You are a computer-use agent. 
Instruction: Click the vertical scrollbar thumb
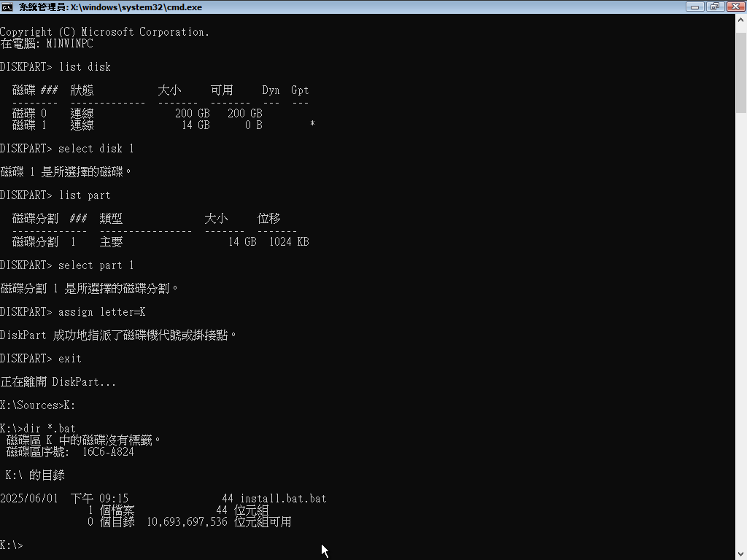(741, 69)
